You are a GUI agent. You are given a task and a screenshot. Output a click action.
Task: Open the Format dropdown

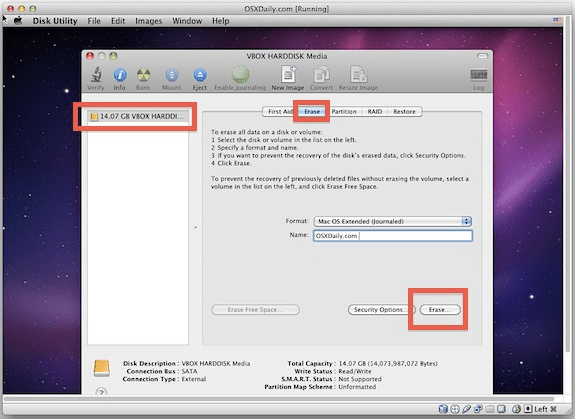[392, 221]
